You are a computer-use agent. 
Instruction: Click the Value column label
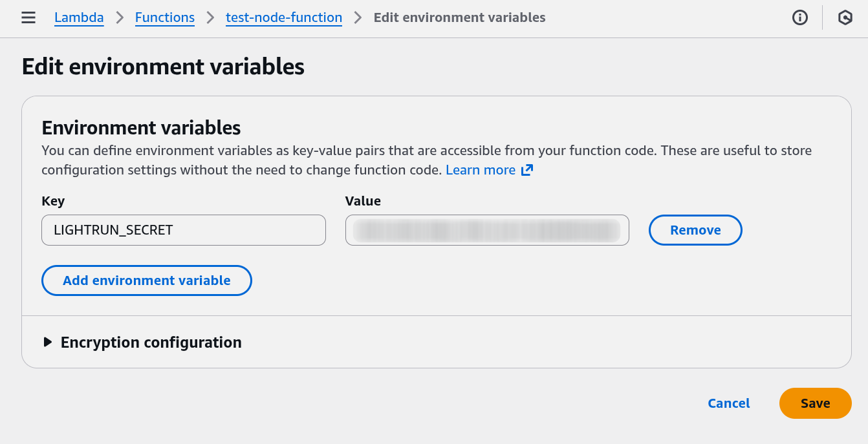[363, 201]
